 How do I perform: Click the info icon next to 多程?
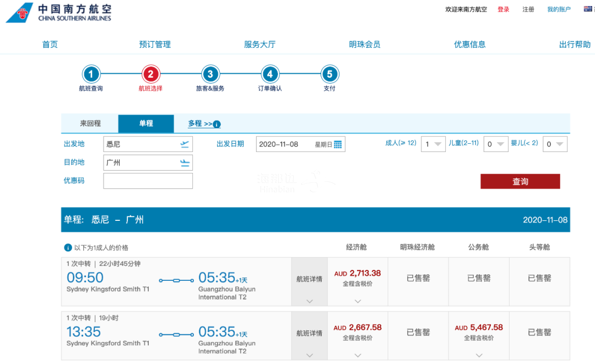217,124
